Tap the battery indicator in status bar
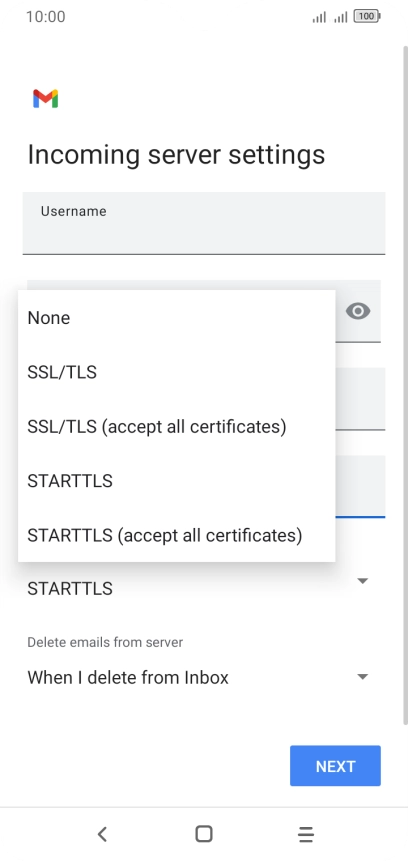This screenshot has width=408, height=861. [367, 16]
